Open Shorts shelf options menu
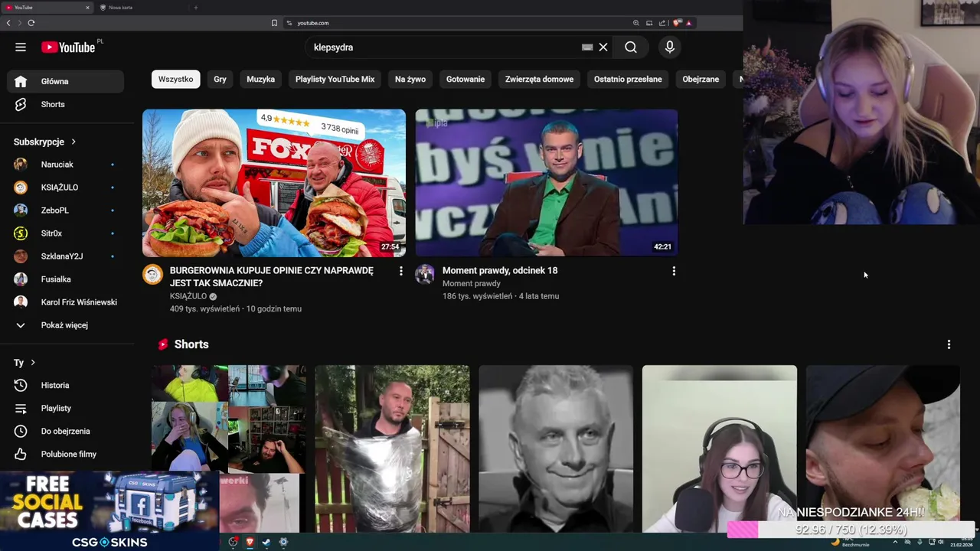 [949, 344]
